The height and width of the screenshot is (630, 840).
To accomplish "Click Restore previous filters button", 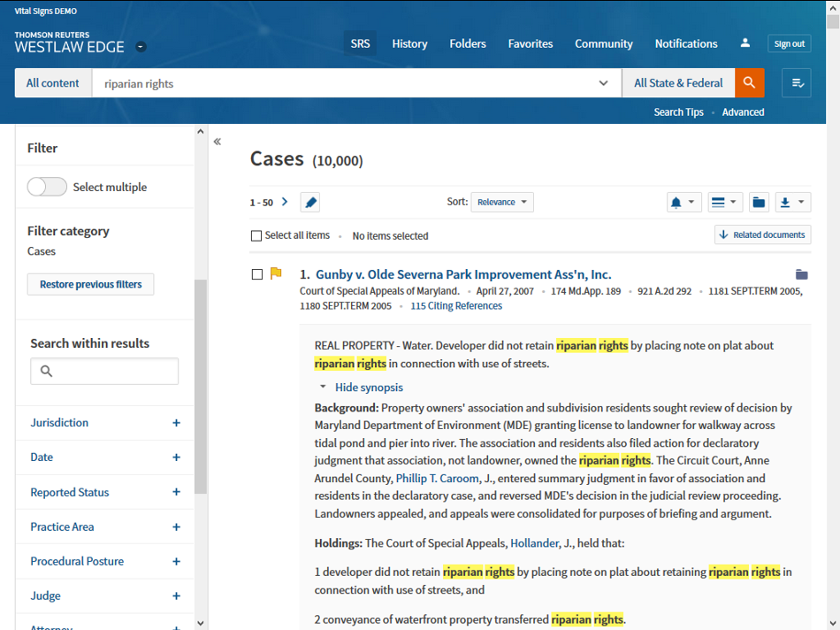I will pyautogui.click(x=91, y=284).
